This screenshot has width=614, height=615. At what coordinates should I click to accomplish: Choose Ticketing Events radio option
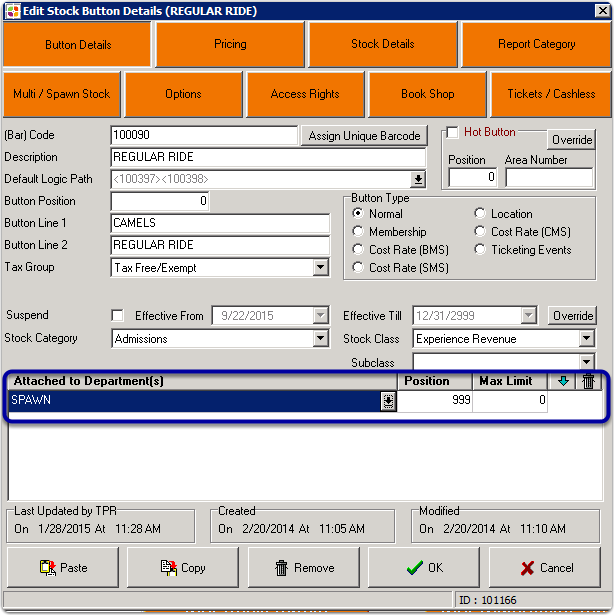(x=480, y=250)
